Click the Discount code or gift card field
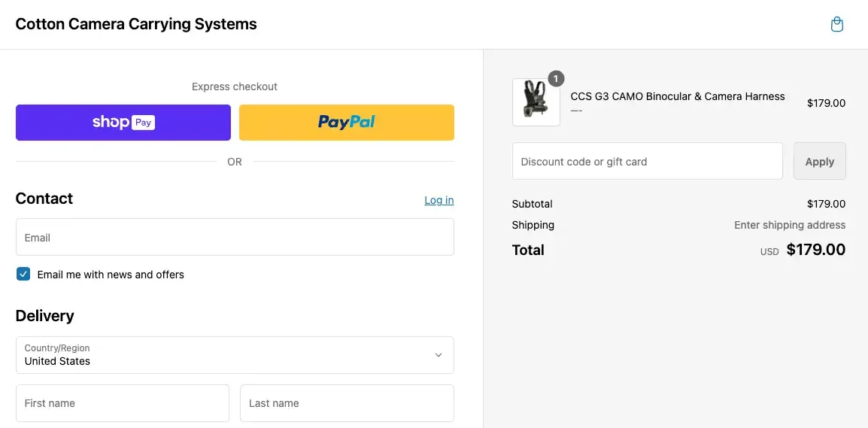Image resolution: width=868 pixels, height=428 pixels. point(647,161)
